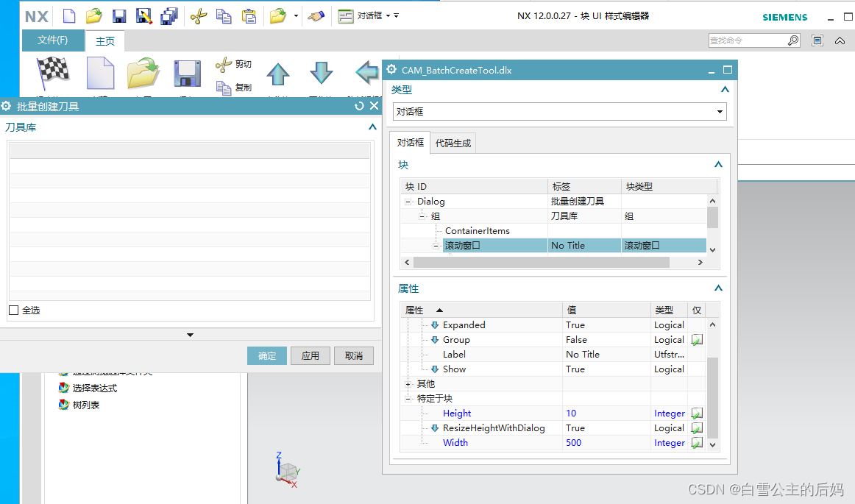The height and width of the screenshot is (504, 855).
Task: Collapse the ribbon with the chevron icon
Action: [840, 41]
